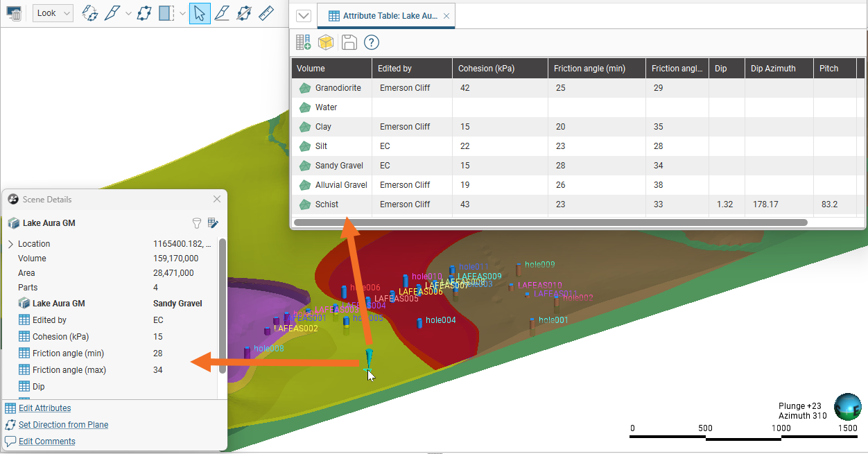Screen dimensions: 868x454
Task: Expand the Location row in Scene Details
Action: tap(10, 244)
